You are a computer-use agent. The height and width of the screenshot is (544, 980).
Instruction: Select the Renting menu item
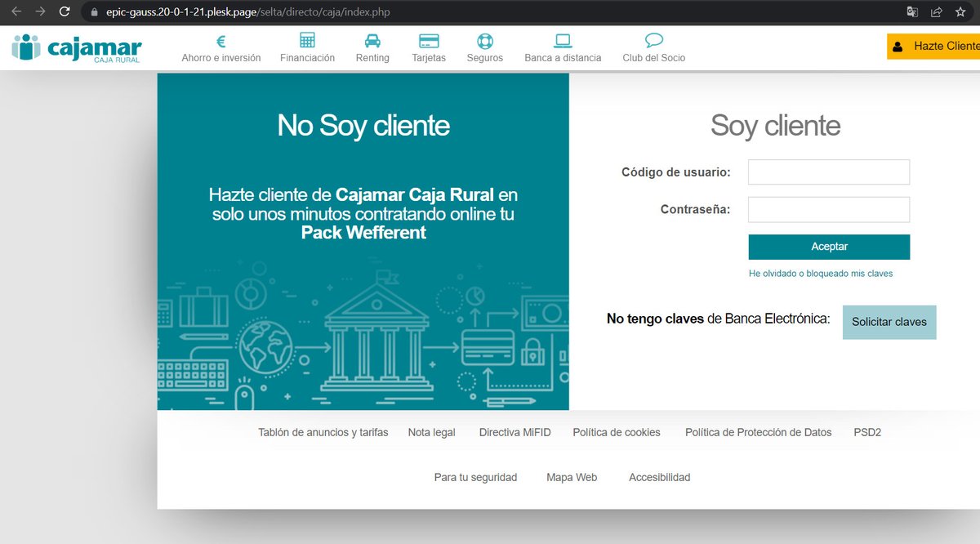(372, 58)
